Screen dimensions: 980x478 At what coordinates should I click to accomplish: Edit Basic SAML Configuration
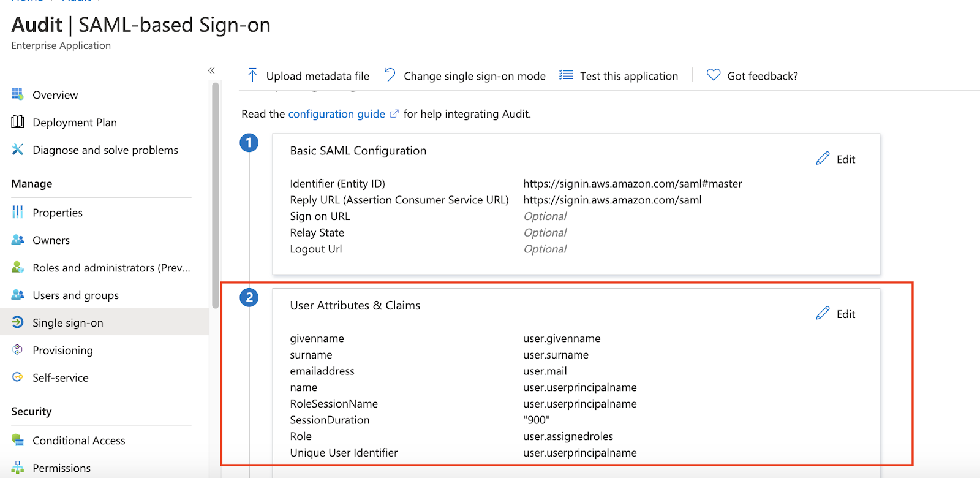click(836, 159)
